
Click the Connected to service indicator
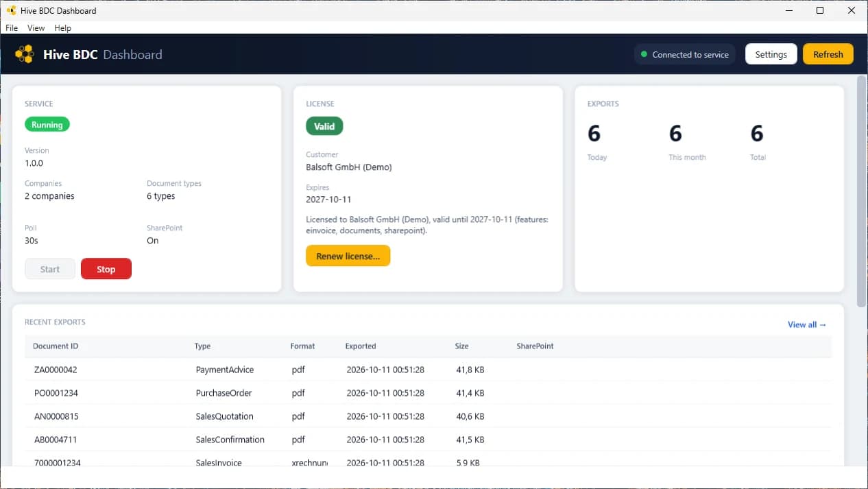(684, 54)
